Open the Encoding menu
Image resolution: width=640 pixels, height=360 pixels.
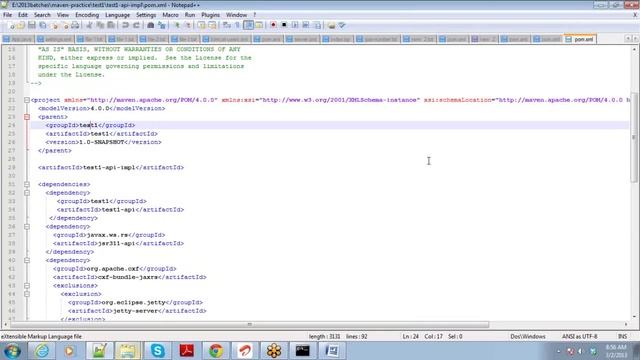tap(87, 15)
